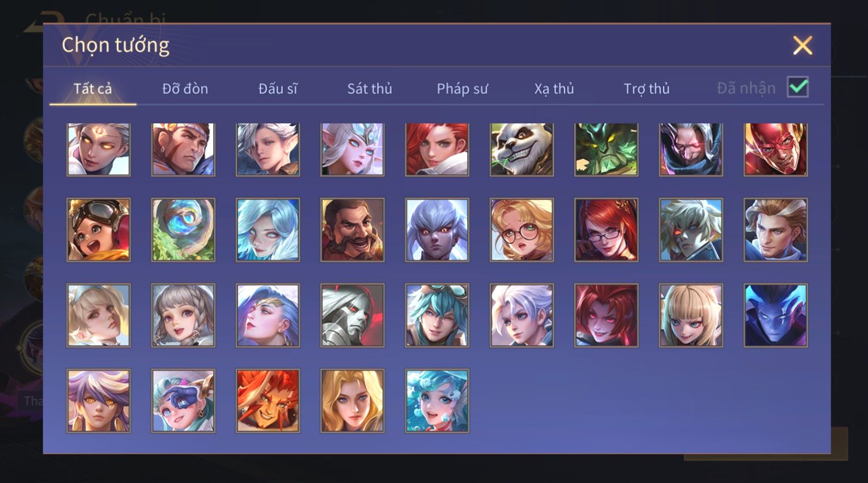Select the teal-haired goggles boy hero

point(437,315)
